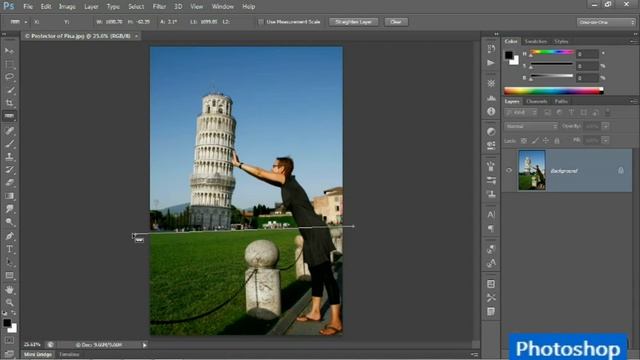Select the Rectangular Marquee tool
This screenshot has height=360, width=640.
point(9,64)
